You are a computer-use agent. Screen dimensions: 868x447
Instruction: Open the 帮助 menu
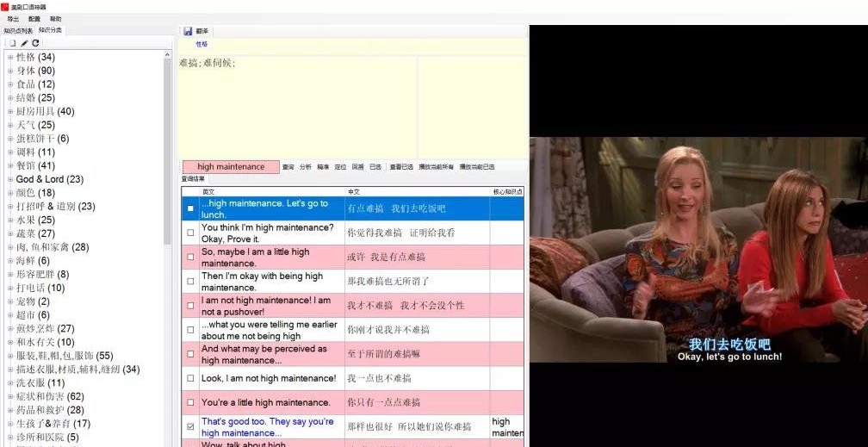point(55,19)
